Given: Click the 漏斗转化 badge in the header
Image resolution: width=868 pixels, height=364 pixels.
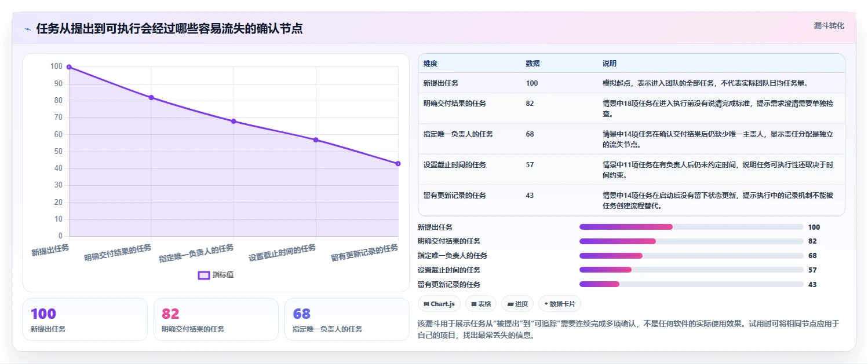Looking at the screenshot, I should [829, 26].
